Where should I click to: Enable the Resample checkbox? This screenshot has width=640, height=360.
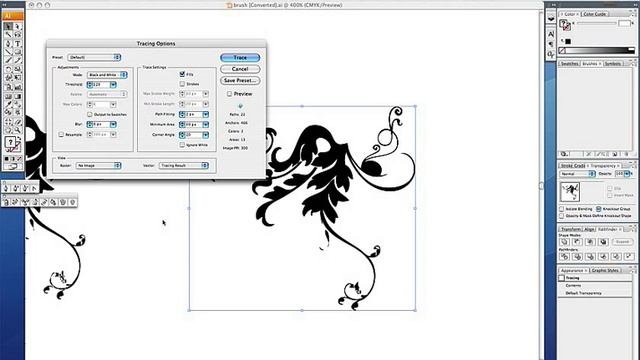coord(61,134)
